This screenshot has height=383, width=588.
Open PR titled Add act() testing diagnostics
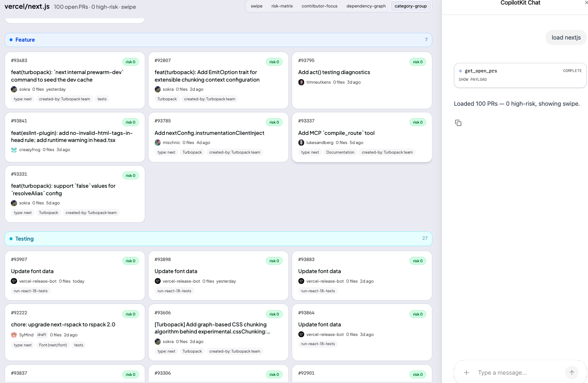[334, 72]
